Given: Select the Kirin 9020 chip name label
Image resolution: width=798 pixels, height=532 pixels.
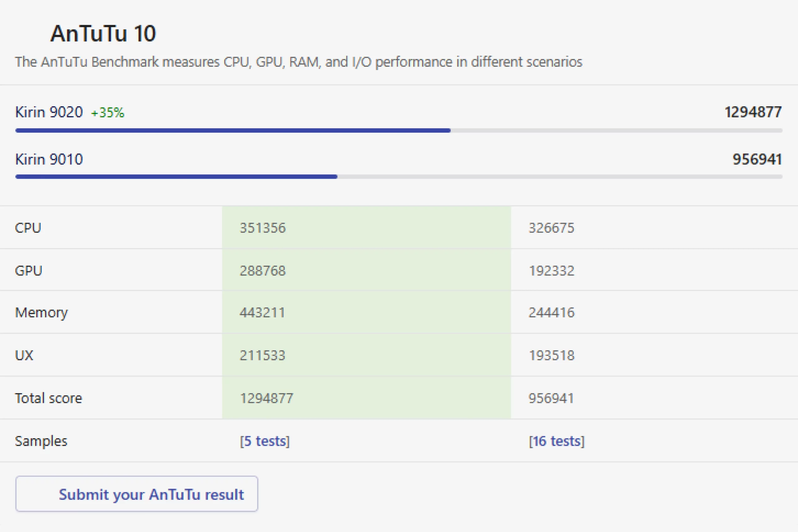Looking at the screenshot, I should (x=49, y=112).
